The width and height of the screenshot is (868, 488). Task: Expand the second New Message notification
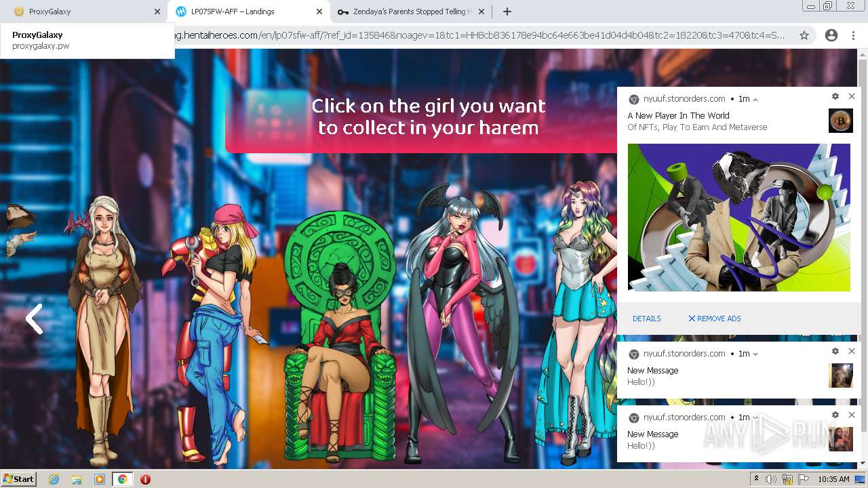(755, 418)
